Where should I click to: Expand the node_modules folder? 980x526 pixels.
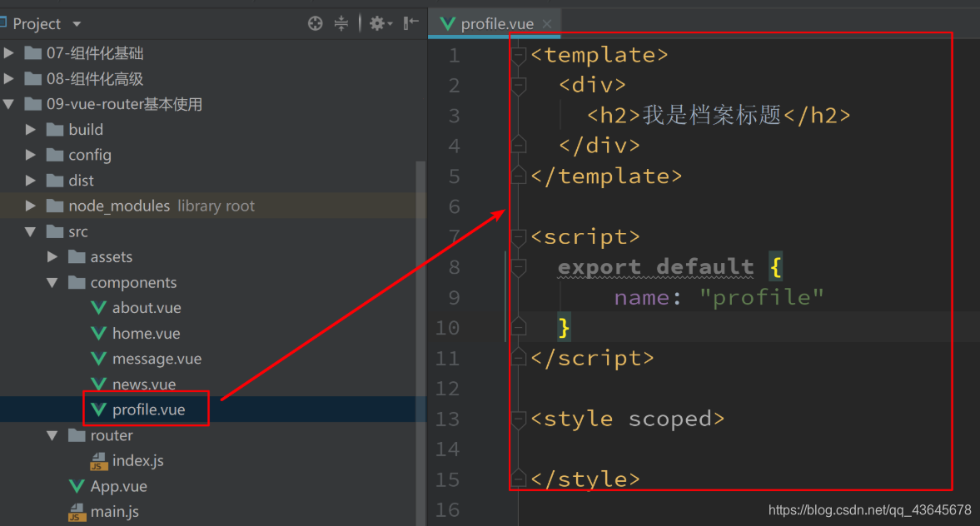(30, 206)
